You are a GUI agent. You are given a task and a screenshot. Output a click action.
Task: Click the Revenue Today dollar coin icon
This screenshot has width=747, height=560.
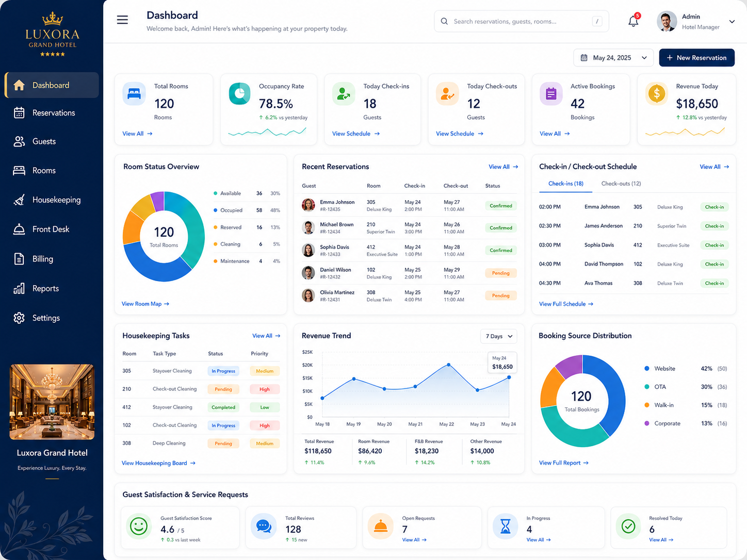pos(657,94)
